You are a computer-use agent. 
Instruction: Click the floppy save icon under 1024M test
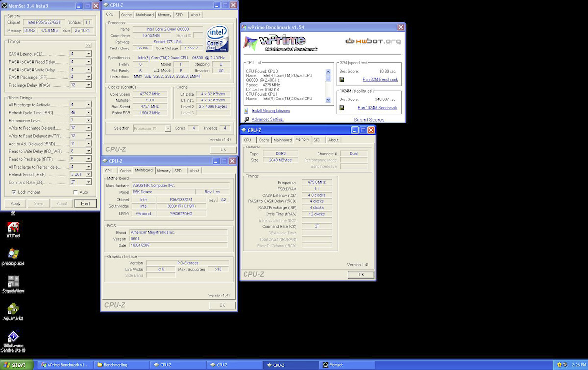click(x=342, y=108)
